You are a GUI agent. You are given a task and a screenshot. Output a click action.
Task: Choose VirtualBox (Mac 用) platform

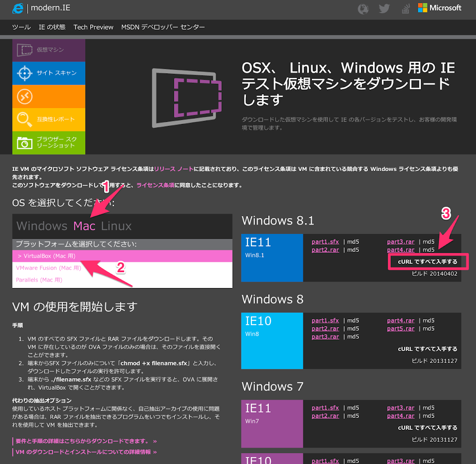(x=122, y=256)
